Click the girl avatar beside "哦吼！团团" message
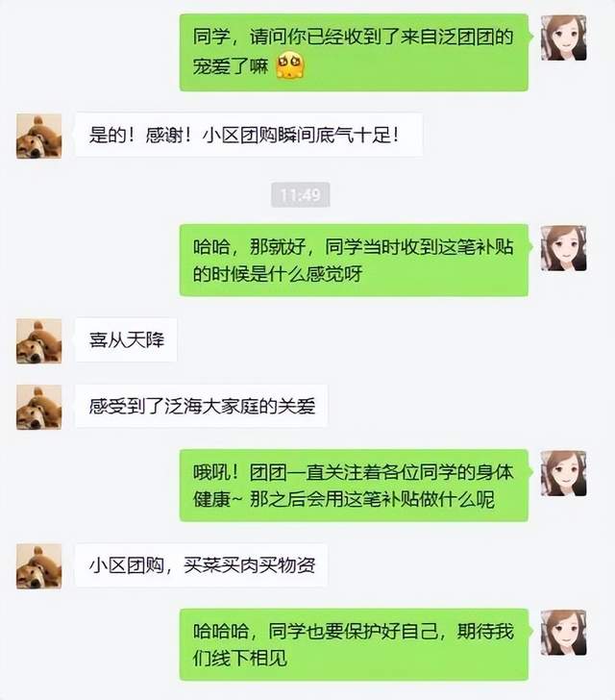615x700 pixels. [x=563, y=473]
